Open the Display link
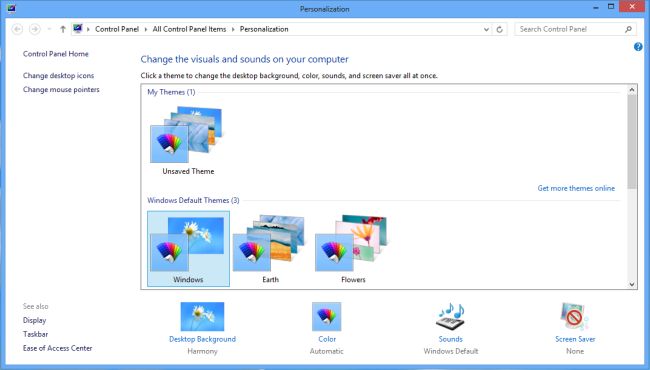This screenshot has width=650, height=370. tap(34, 320)
